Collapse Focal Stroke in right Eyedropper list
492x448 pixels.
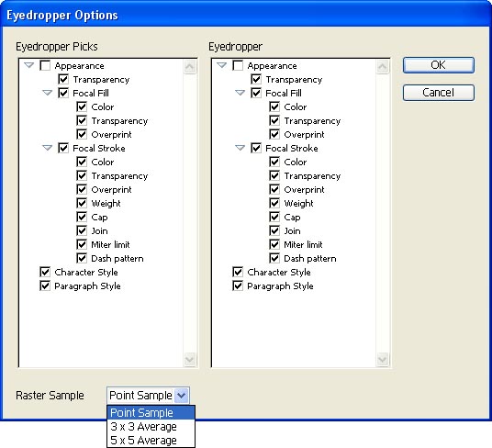pos(240,148)
